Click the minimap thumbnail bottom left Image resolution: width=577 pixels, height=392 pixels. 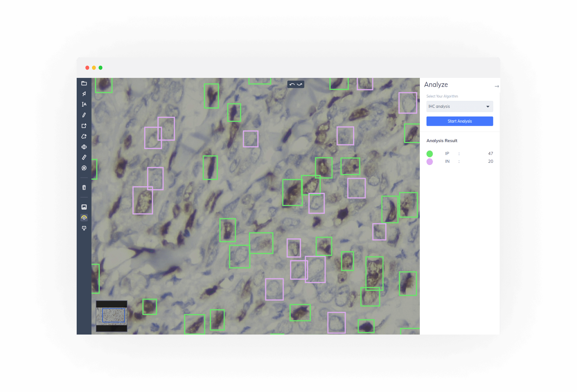[111, 316]
